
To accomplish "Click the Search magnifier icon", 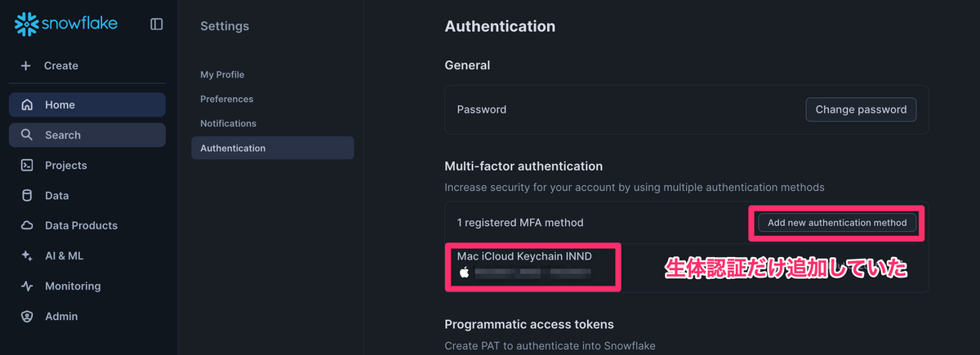I will [27, 135].
